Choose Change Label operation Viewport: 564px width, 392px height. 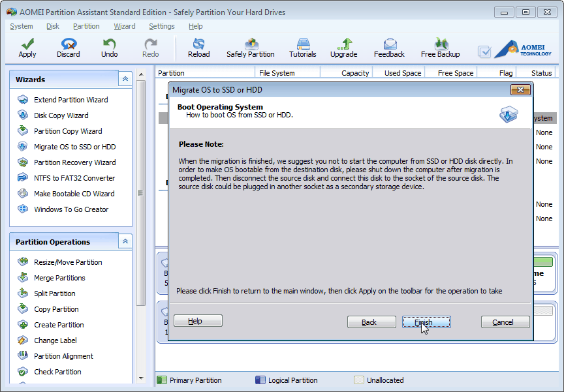(x=47, y=340)
